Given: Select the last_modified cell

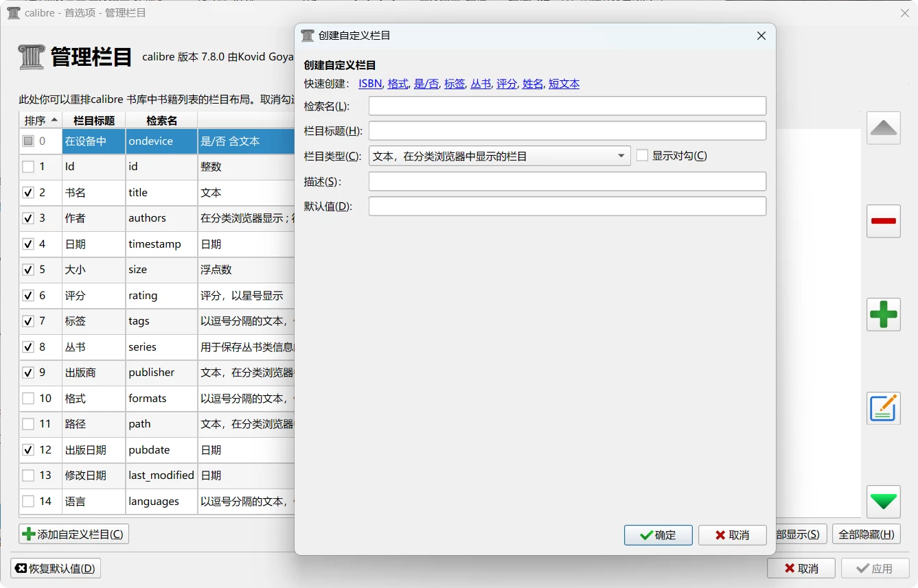Looking at the screenshot, I should [x=161, y=475].
